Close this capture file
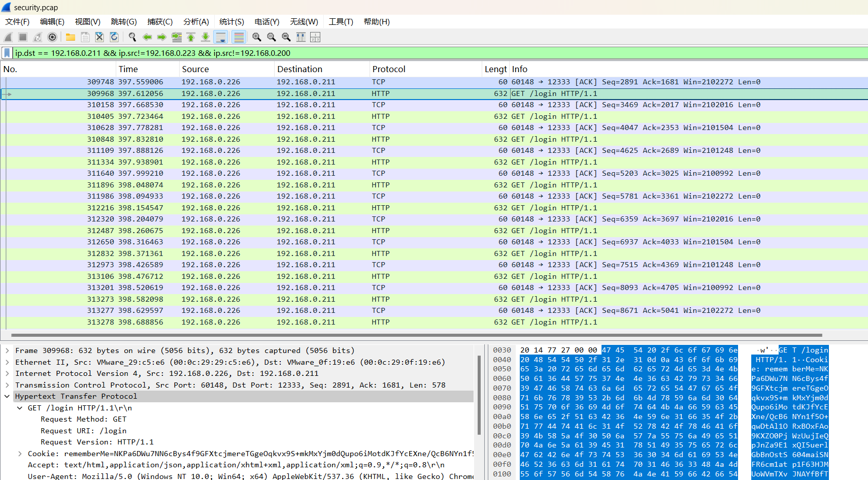Screen dimensions: 868x480 (99, 37)
